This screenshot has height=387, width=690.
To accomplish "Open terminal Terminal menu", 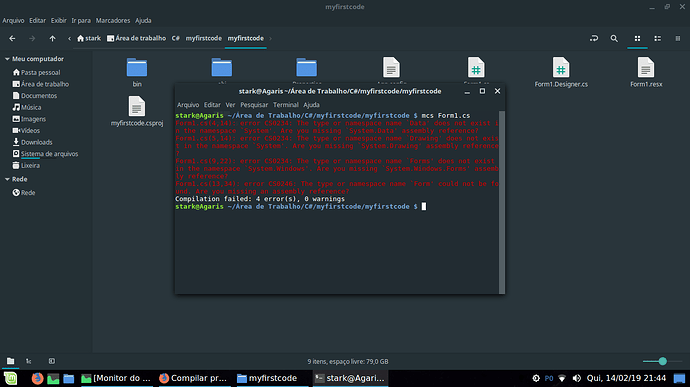I will point(286,105).
